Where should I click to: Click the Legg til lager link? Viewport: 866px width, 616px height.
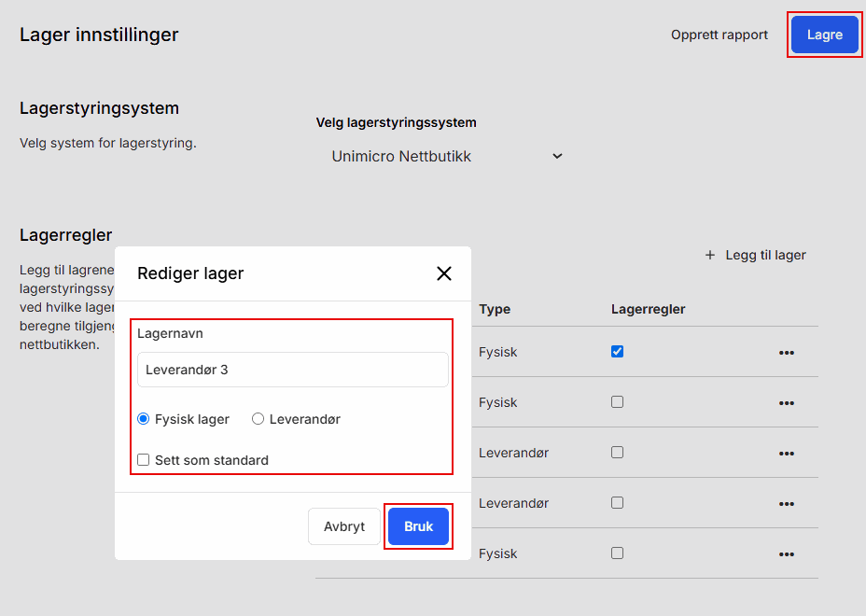[x=763, y=254]
